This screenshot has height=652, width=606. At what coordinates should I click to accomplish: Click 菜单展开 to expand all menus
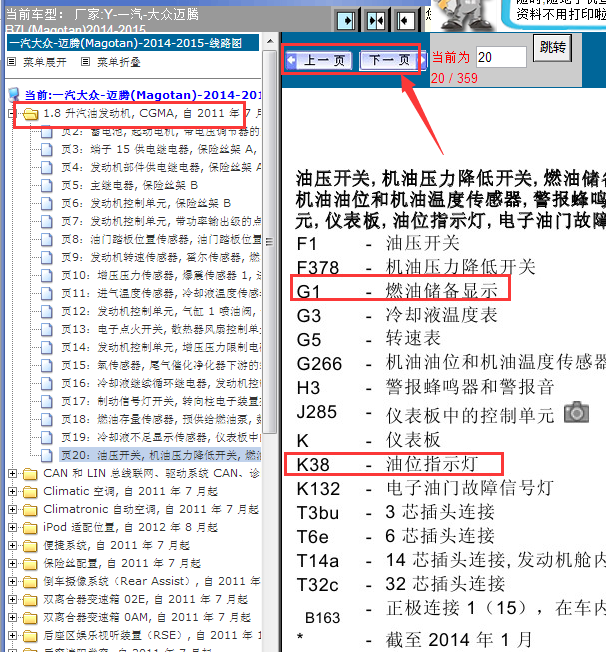click(x=45, y=62)
